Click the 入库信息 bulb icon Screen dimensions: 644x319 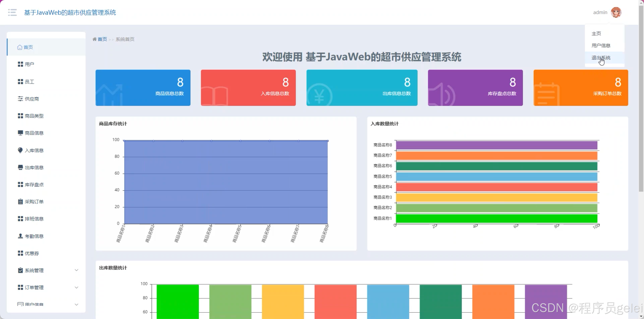pyautogui.click(x=20, y=150)
